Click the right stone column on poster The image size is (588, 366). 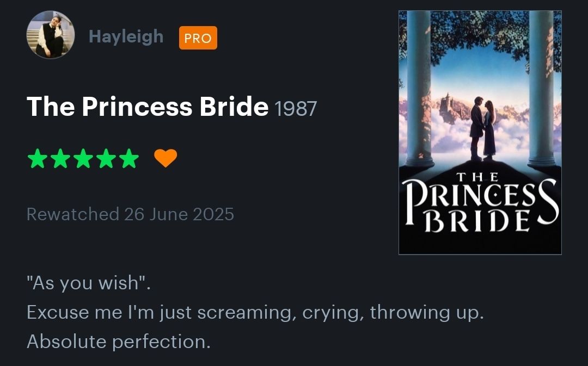click(x=541, y=87)
